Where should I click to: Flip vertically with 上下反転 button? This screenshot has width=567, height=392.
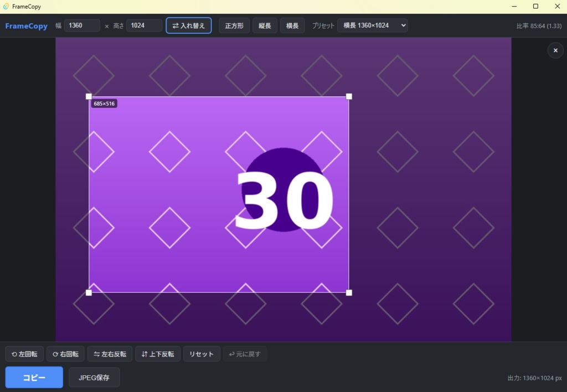(x=158, y=354)
